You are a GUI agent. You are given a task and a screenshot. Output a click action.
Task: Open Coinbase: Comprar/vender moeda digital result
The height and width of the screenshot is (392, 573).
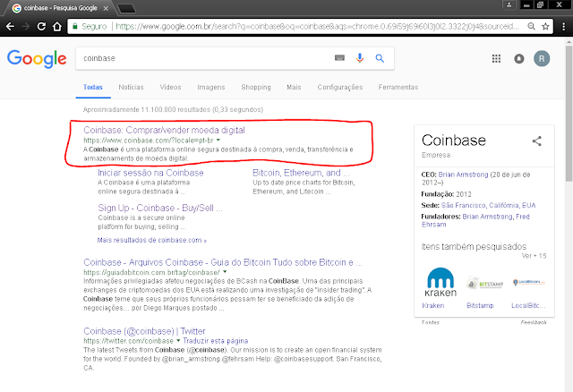pos(164,130)
